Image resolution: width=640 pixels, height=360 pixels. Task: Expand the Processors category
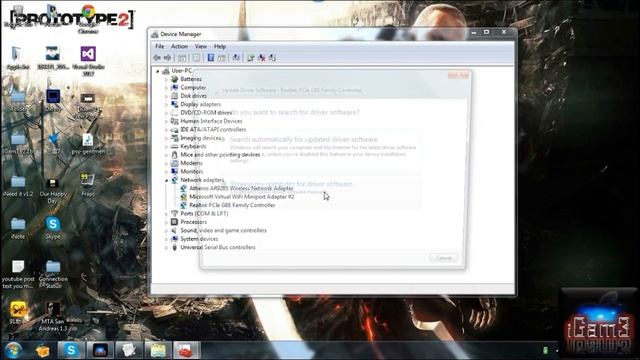pos(166,222)
